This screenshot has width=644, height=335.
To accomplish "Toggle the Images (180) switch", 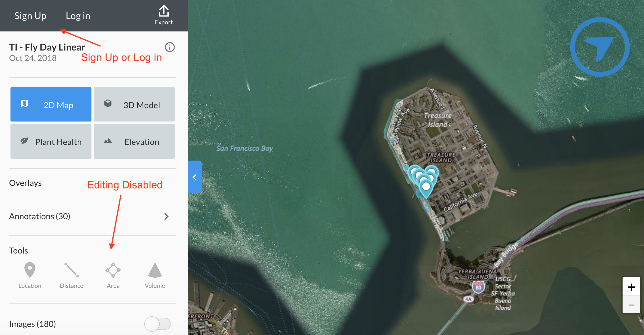I will pos(157,324).
